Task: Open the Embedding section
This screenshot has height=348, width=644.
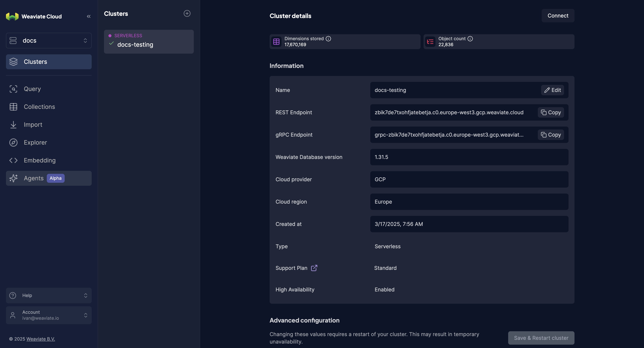Action: [x=49, y=160]
